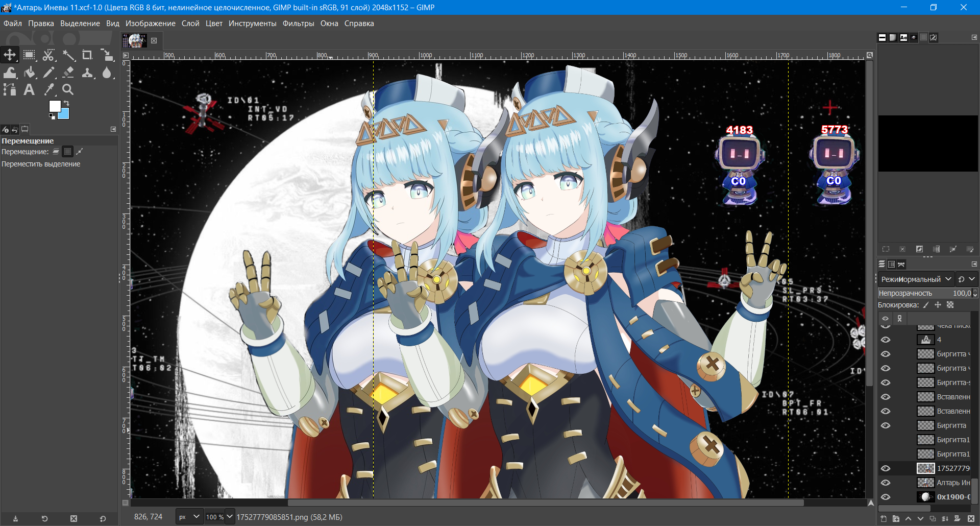Set move mode to path
Screen dimensions: 980x526
pos(80,152)
